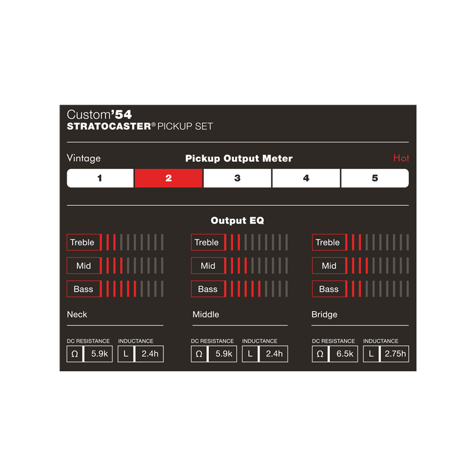The width and height of the screenshot is (476, 476).
Task: Select output level 1 on meter
Action: click(x=100, y=178)
